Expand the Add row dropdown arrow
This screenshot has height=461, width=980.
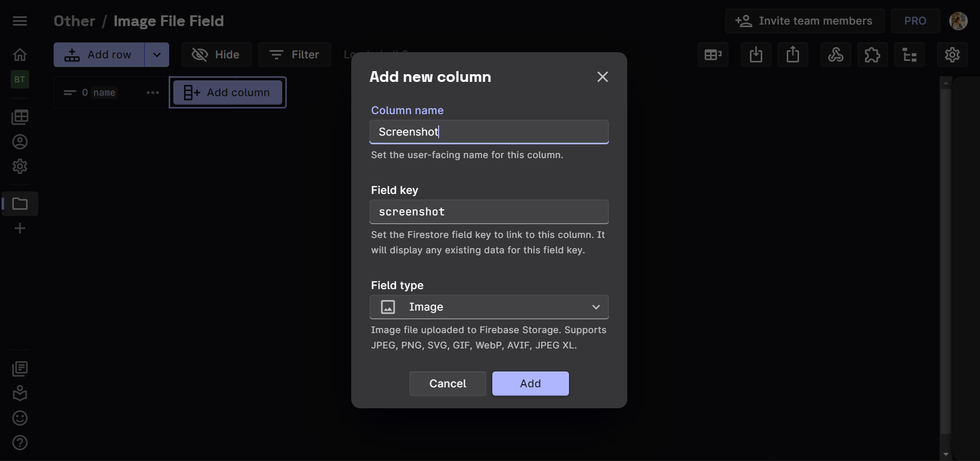157,55
